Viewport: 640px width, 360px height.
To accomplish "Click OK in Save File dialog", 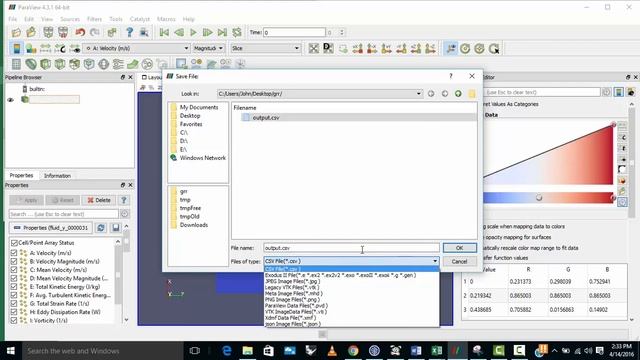I will coord(460,248).
